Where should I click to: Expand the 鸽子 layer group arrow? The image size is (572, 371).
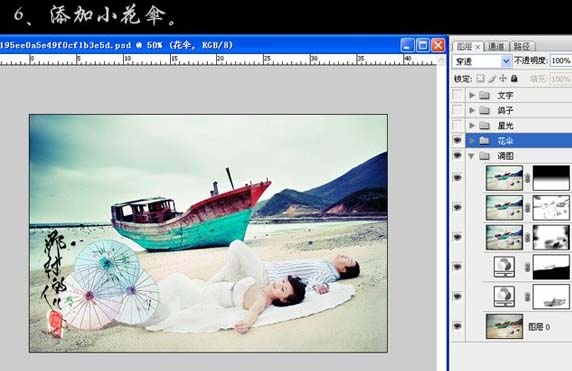click(x=472, y=110)
